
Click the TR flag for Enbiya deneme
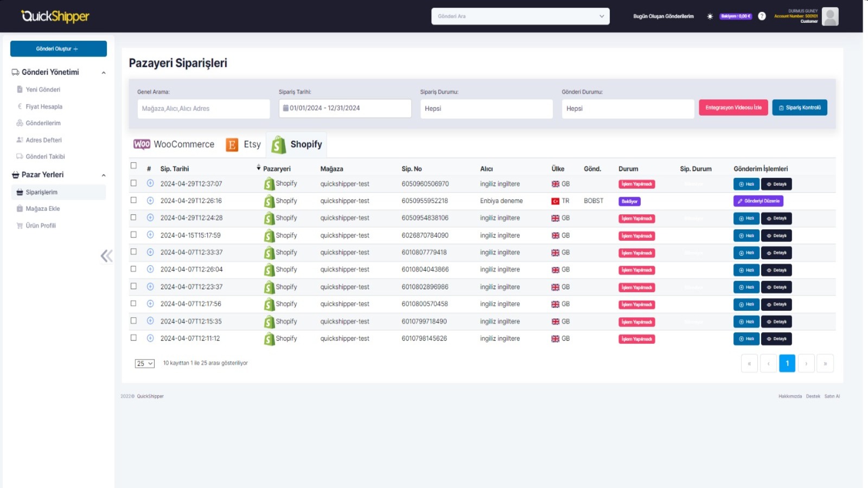(x=556, y=201)
